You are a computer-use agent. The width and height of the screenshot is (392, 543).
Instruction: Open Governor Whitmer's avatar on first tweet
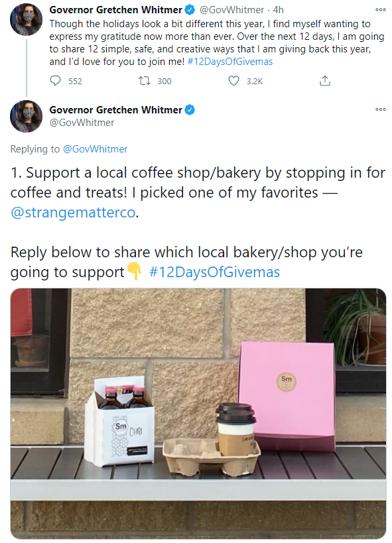click(26, 19)
